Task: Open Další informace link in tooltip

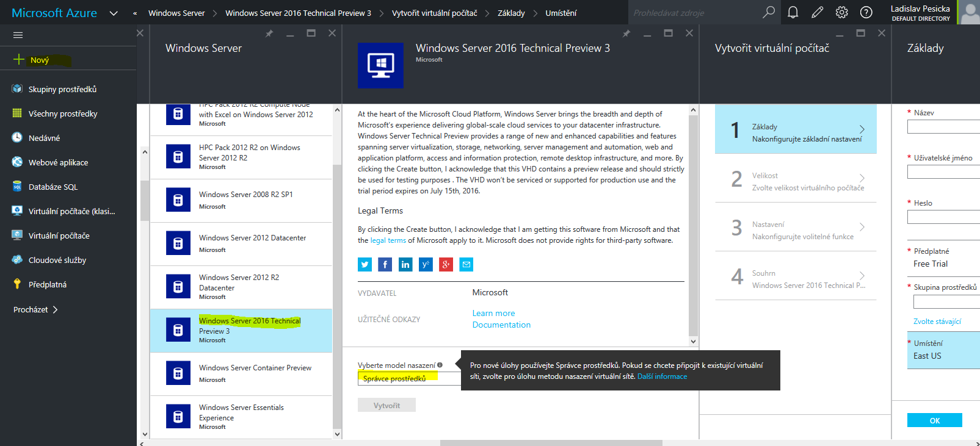Action: pos(662,376)
